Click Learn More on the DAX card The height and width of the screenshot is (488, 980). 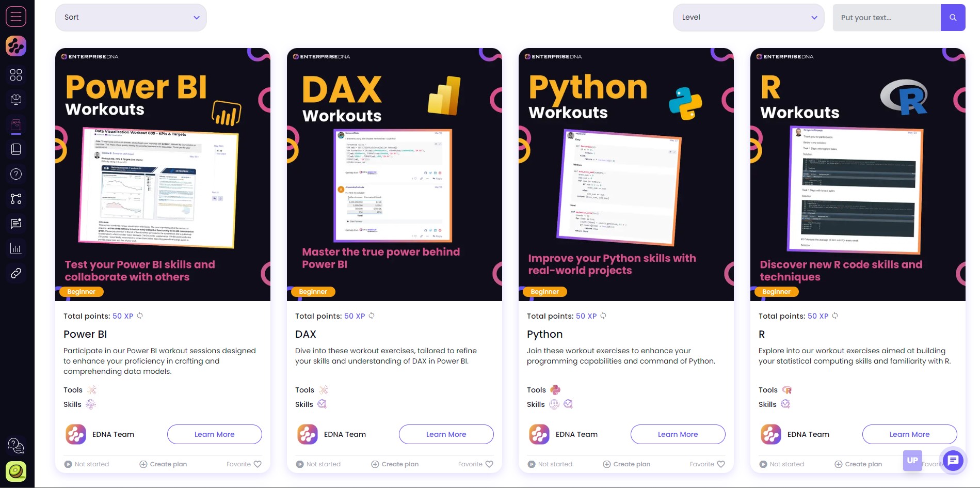tap(446, 434)
